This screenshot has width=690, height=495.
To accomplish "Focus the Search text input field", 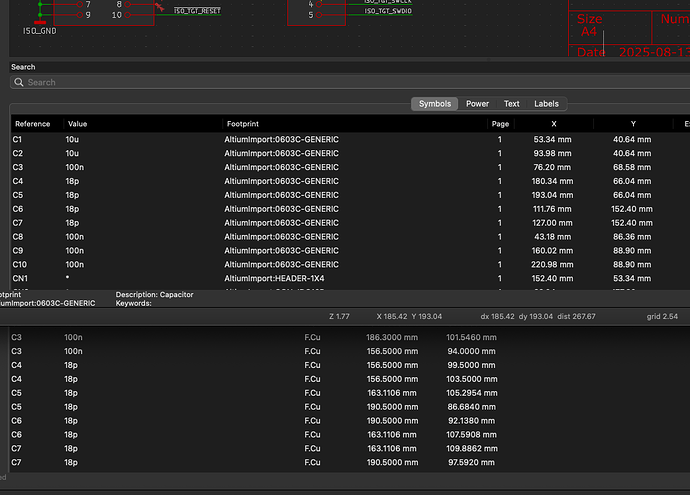I will point(350,82).
